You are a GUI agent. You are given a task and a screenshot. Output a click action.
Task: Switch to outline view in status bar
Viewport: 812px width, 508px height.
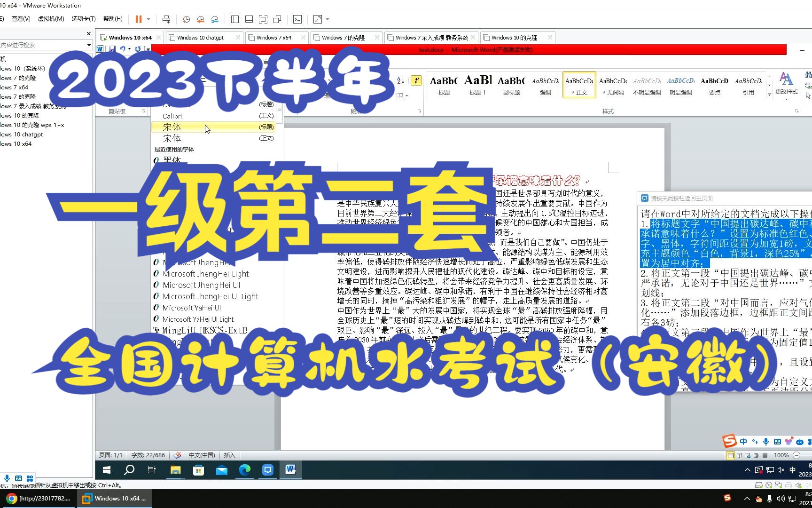click(756, 455)
